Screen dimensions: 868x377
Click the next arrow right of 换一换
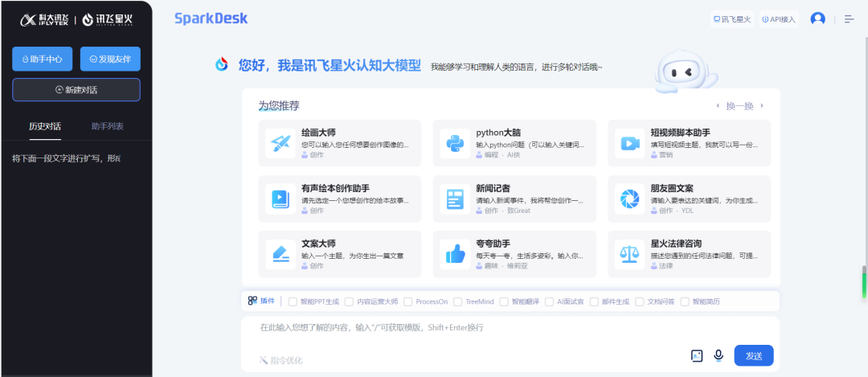click(762, 106)
